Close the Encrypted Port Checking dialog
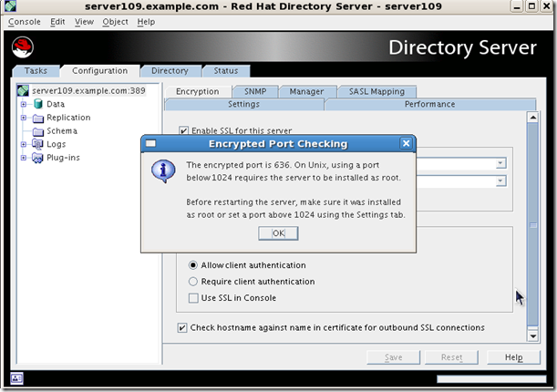The height and width of the screenshot is (392, 557). tap(406, 143)
